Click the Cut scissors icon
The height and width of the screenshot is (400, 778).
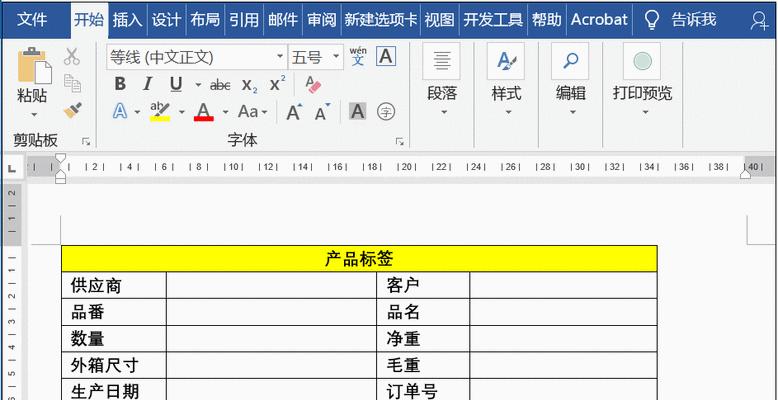tap(72, 57)
